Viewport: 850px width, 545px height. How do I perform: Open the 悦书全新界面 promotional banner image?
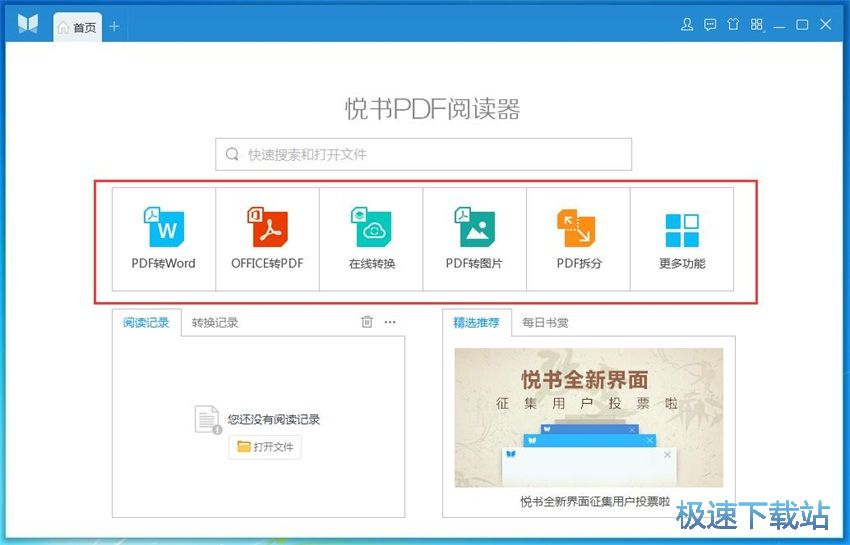[589, 418]
